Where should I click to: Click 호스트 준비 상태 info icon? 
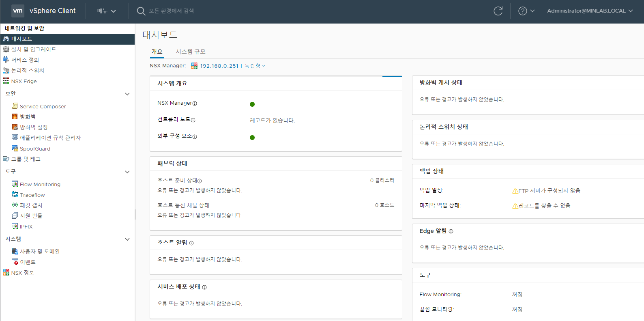200,181
